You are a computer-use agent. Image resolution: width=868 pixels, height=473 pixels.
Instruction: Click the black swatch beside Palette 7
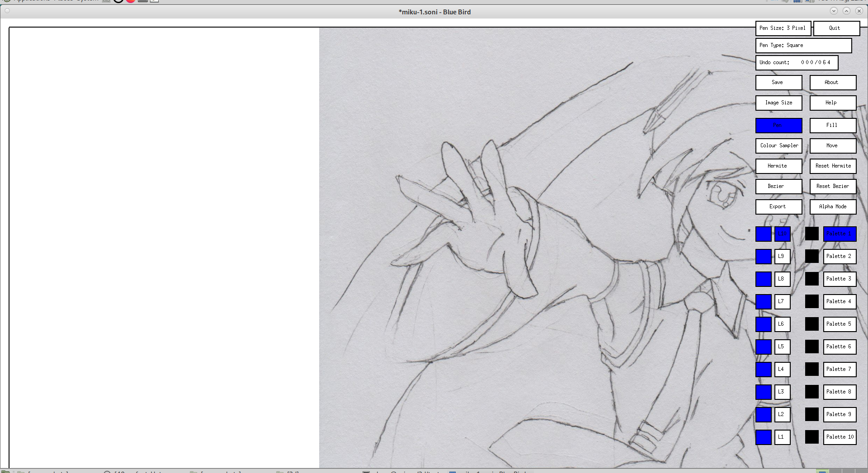(x=812, y=370)
